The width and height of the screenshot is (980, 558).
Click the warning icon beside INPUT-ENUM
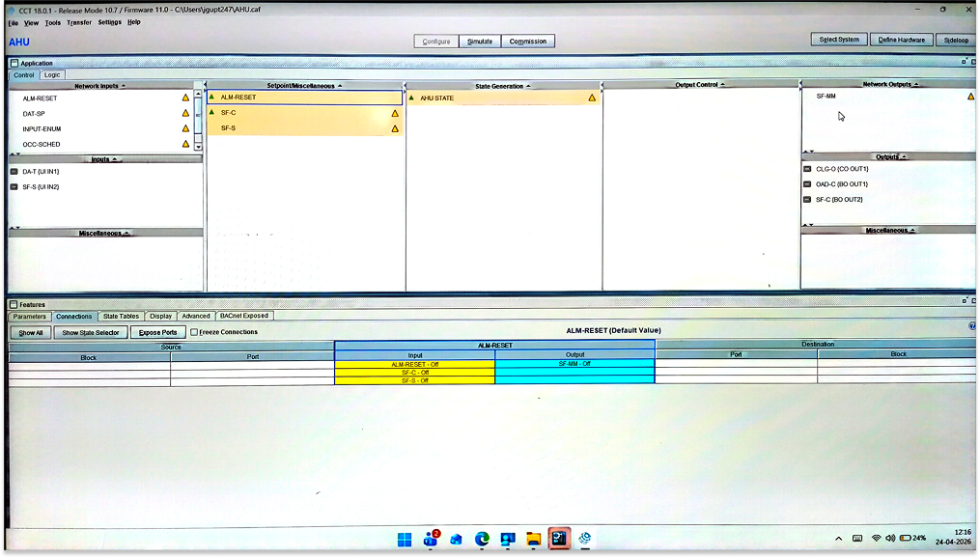(185, 128)
